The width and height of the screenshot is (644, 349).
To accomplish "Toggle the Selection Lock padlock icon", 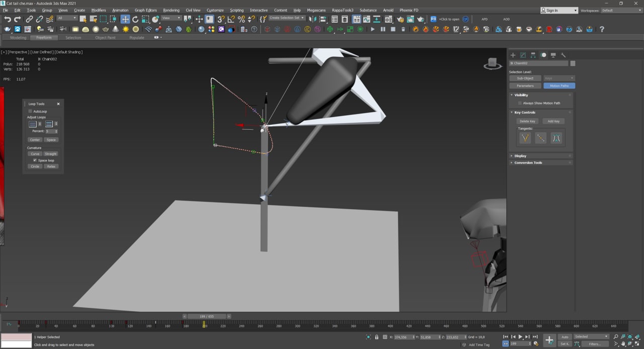I will [x=376, y=337].
